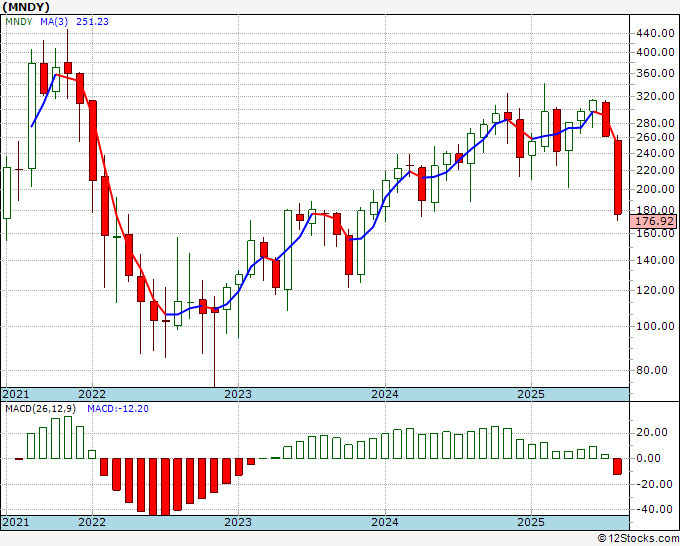Click the 280.00 price axis label

pos(655,123)
